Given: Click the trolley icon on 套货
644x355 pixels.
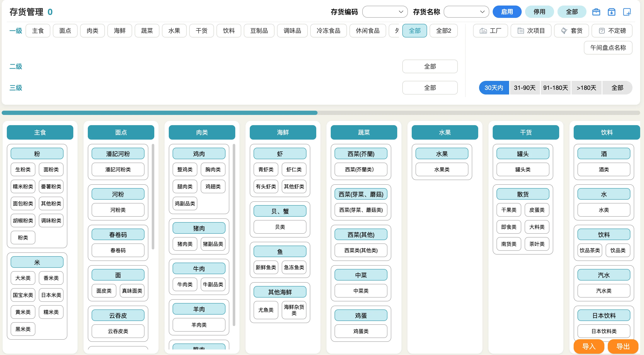Looking at the screenshot, I should [564, 31].
